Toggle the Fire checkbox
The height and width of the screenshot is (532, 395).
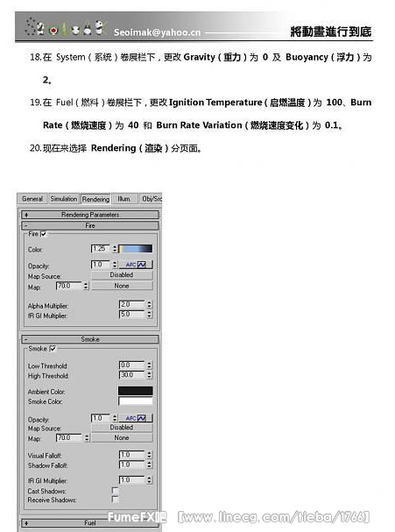[44, 234]
